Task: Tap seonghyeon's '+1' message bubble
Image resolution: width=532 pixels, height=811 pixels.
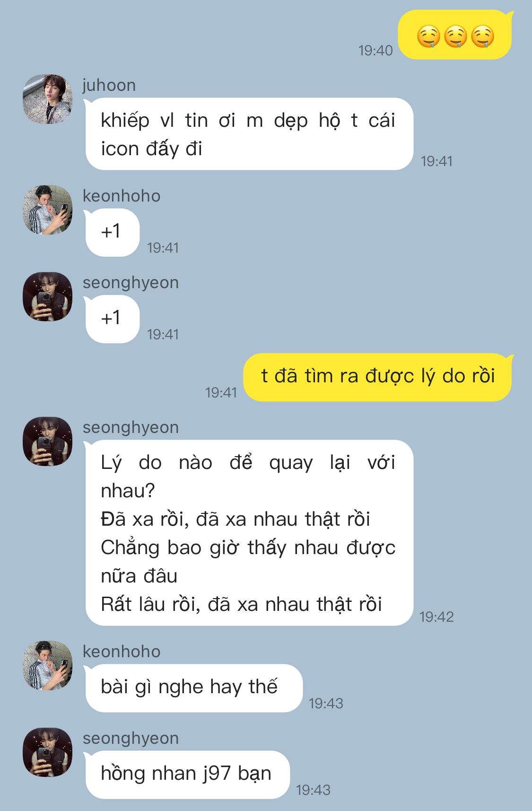Action: [112, 319]
